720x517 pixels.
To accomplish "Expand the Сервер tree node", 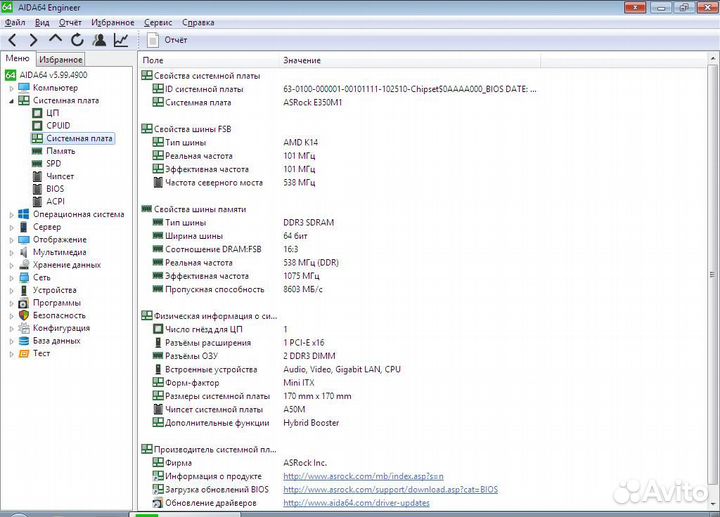I will click(x=11, y=227).
